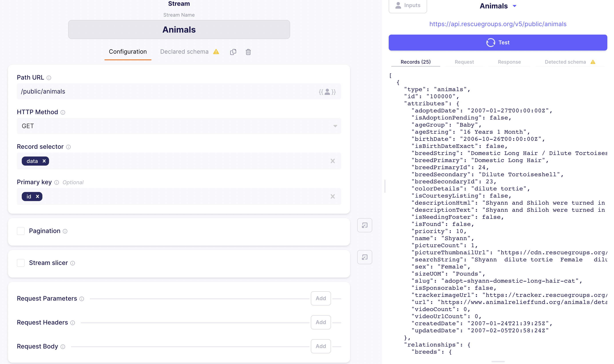Screen dimensions: 614x364
Task: Expand Stream slicer into advanced editing view
Action: 364,257
